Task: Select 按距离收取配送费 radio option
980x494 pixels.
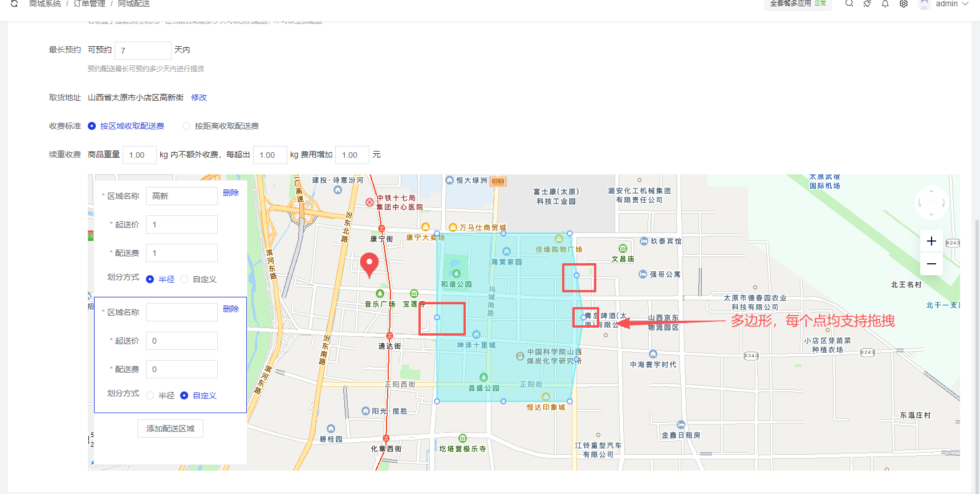Action: pos(186,126)
